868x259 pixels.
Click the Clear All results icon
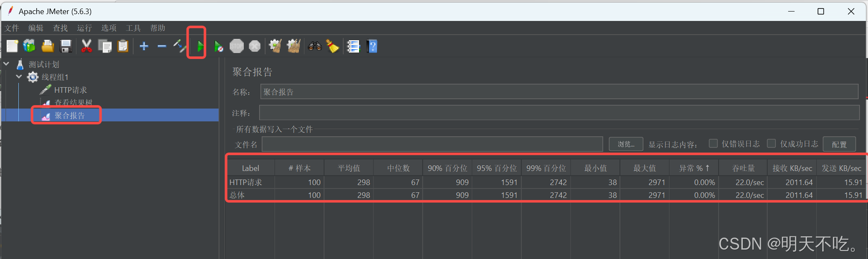[294, 46]
